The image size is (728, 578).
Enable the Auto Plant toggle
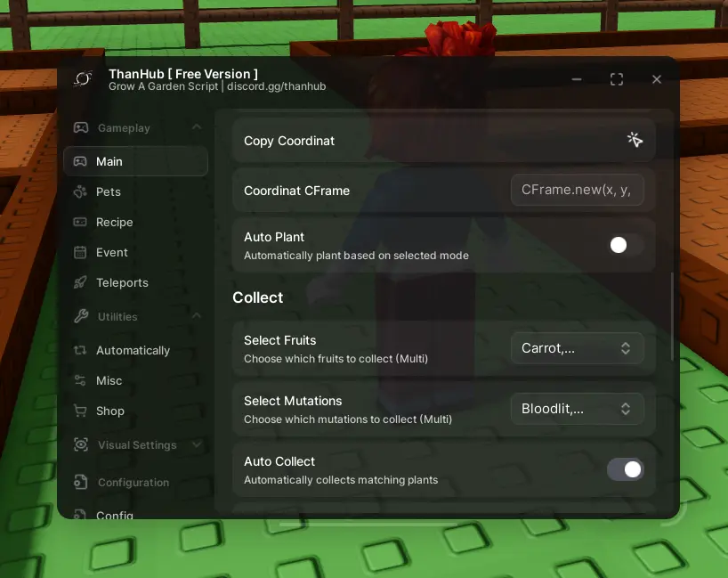625,245
